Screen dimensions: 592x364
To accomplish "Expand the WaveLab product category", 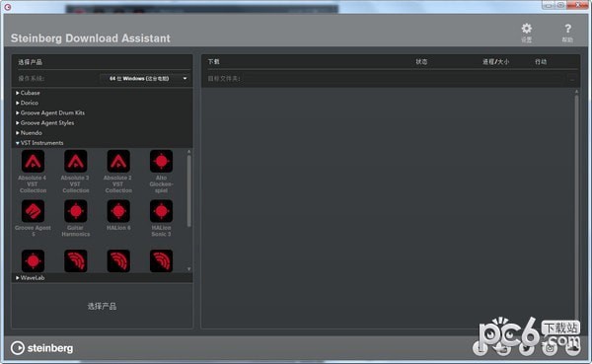I will pos(30,277).
